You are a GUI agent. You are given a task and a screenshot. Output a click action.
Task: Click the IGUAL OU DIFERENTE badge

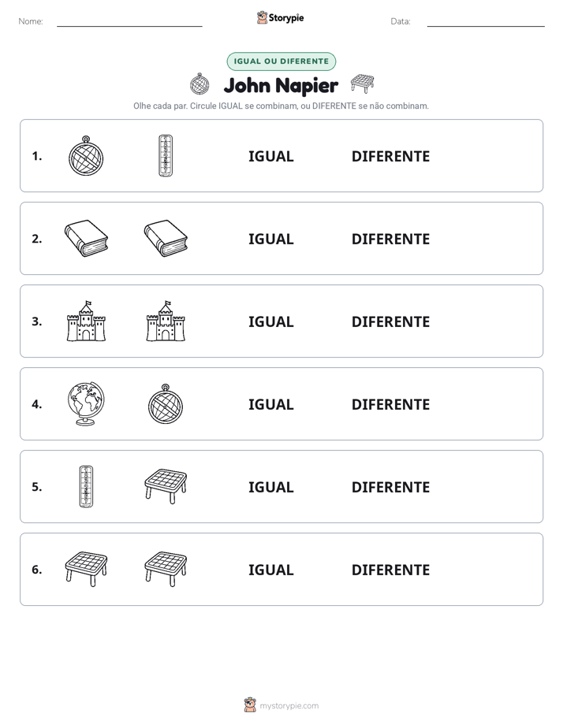tap(281, 61)
